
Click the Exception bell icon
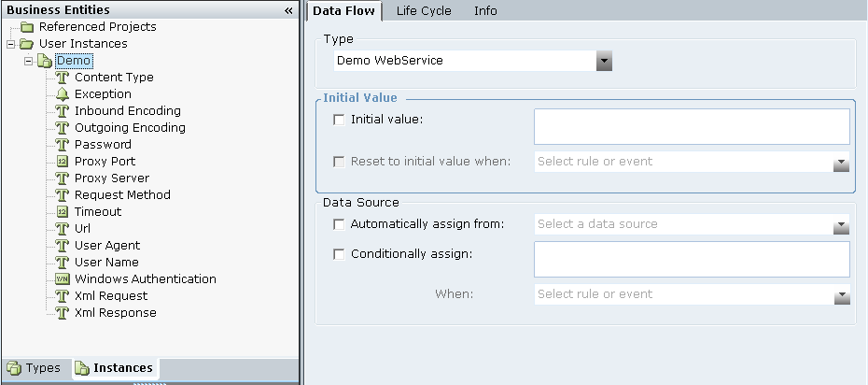tap(62, 94)
